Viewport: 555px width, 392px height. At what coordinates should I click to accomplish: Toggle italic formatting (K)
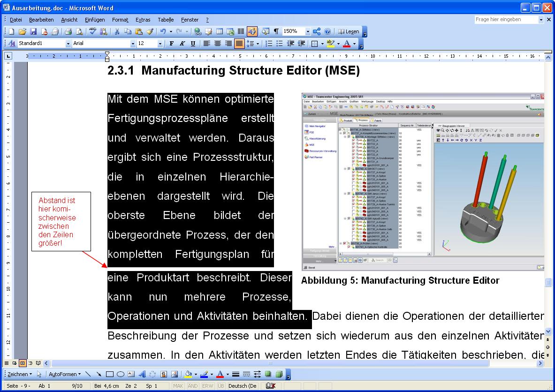pyautogui.click(x=182, y=44)
